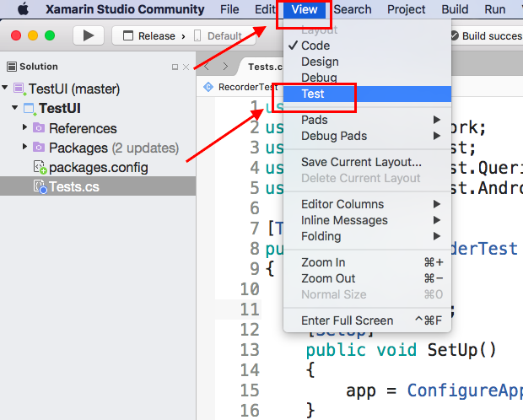Click line number 16 in gutter
Viewport: 523px width, 420px height.
pos(250,411)
